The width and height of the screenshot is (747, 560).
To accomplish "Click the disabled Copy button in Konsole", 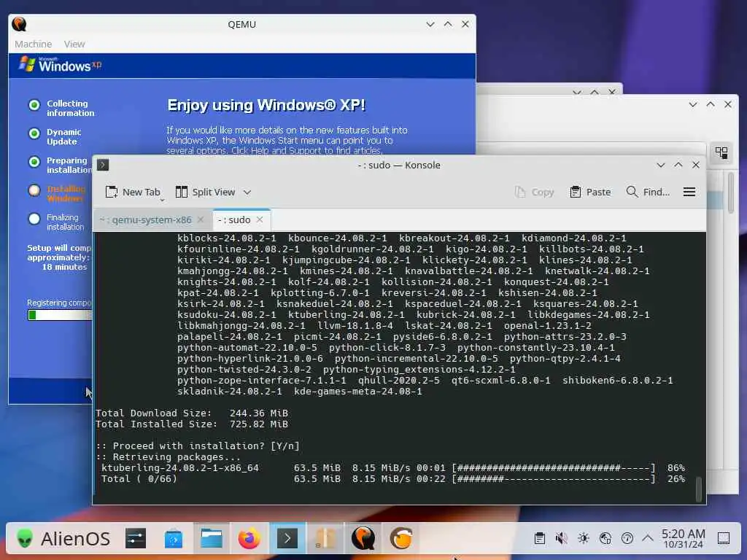I will coord(535,192).
